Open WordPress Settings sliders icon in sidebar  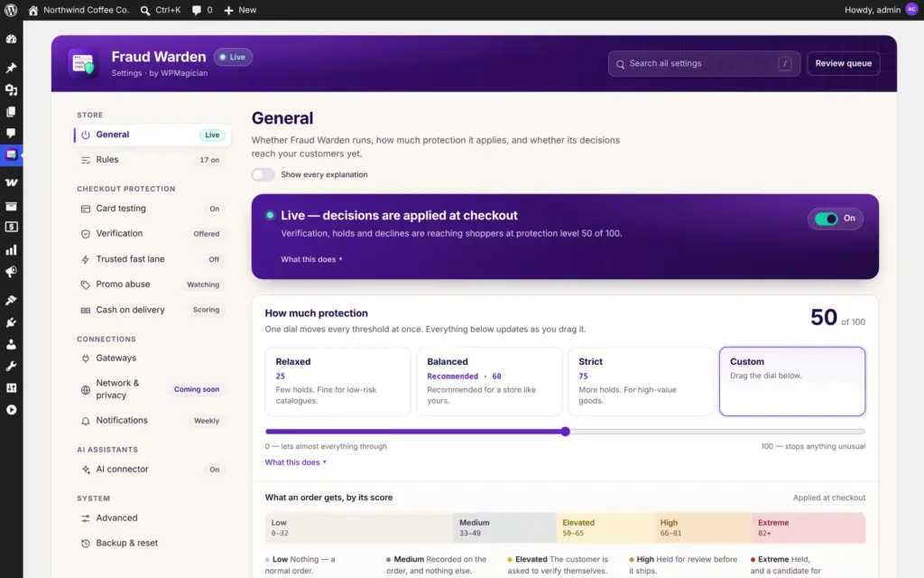click(11, 388)
